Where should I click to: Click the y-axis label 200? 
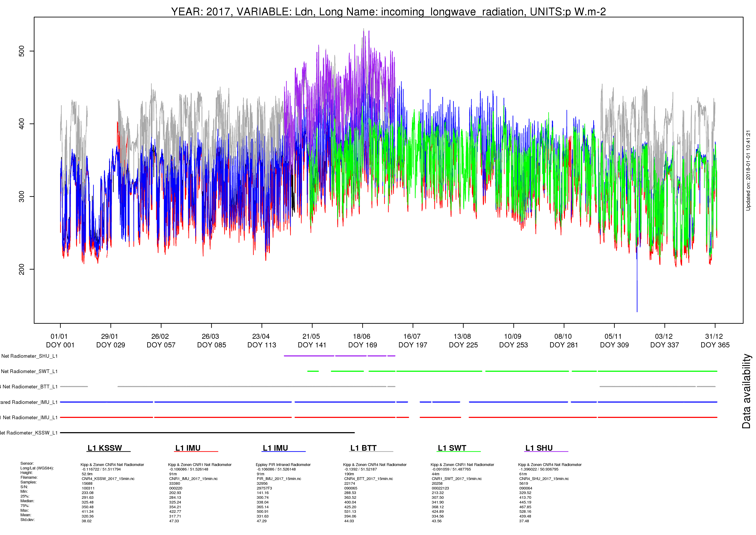21,270
